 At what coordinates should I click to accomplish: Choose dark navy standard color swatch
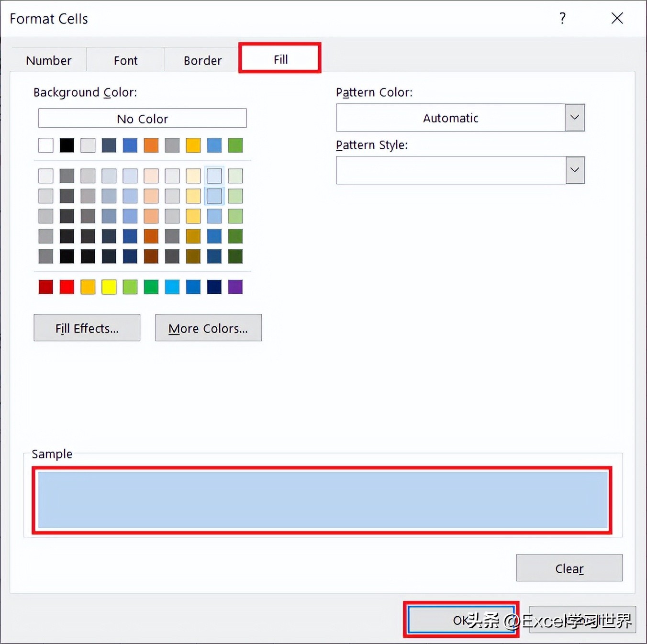click(214, 287)
